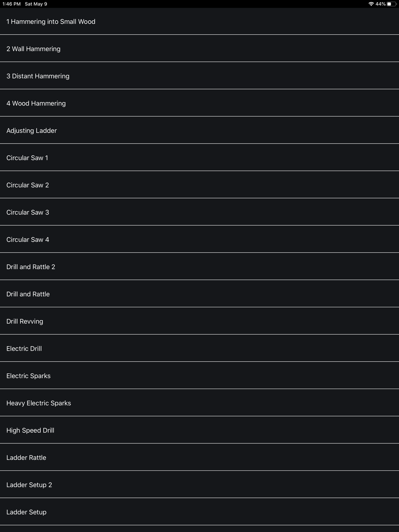Select Heavy Electric Sparks sound

point(199,403)
